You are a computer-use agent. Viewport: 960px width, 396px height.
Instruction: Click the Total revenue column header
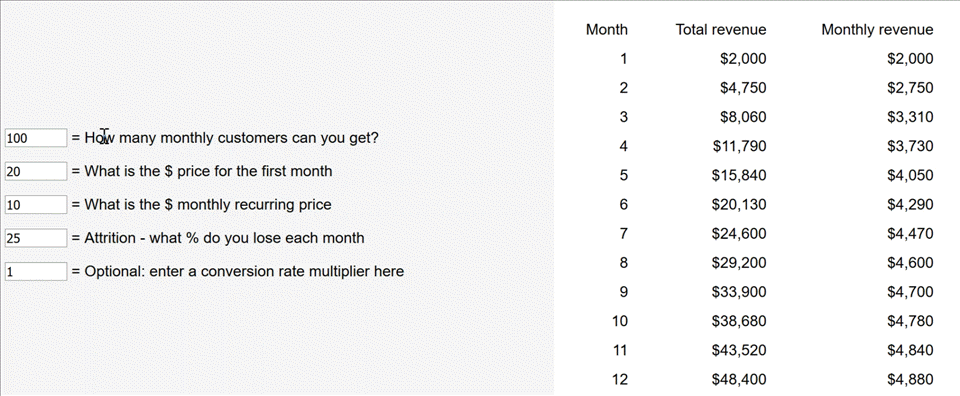721,29
